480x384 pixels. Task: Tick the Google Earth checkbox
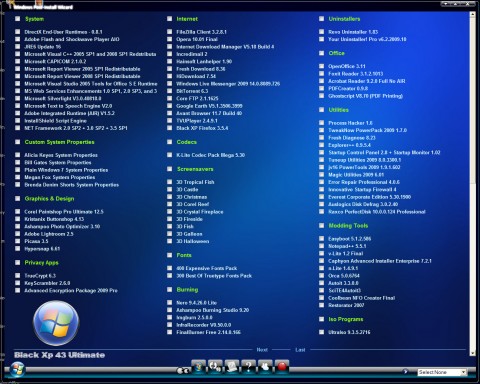[170, 106]
